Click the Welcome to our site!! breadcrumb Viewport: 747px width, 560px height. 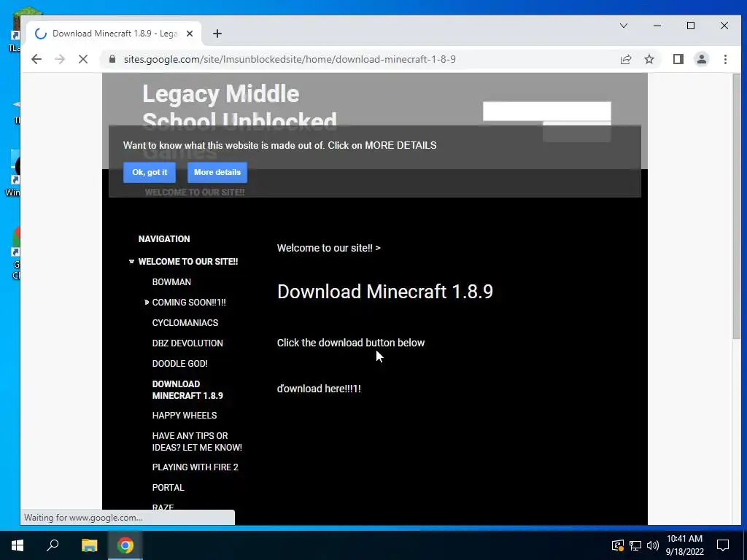tap(325, 248)
